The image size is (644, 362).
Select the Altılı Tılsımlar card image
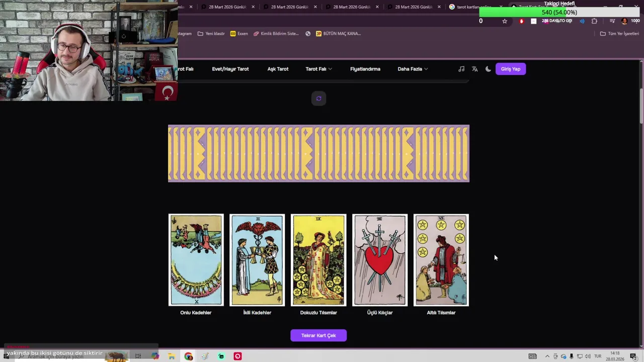coord(441,260)
